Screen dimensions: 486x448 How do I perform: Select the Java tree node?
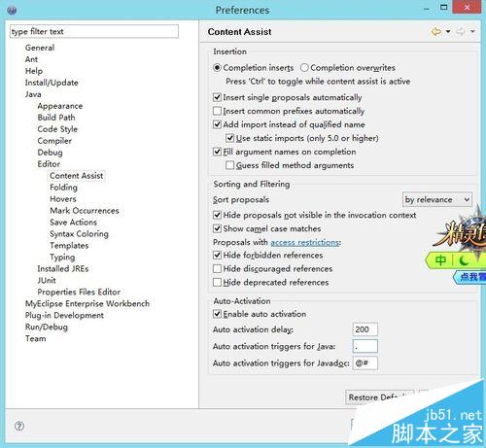[33, 94]
